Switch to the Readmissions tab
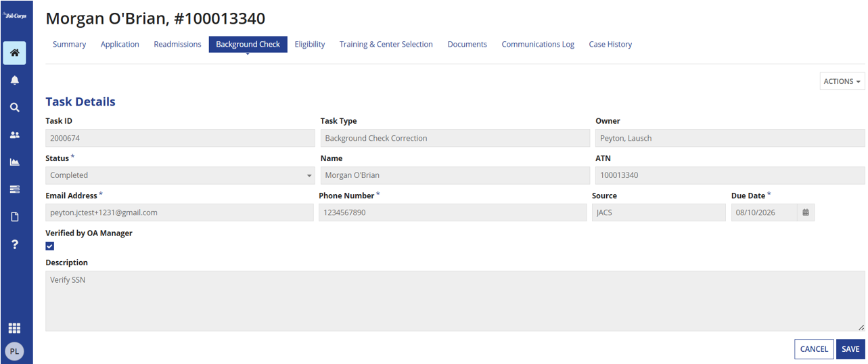Screen dimensions: 868x364 click(x=177, y=45)
